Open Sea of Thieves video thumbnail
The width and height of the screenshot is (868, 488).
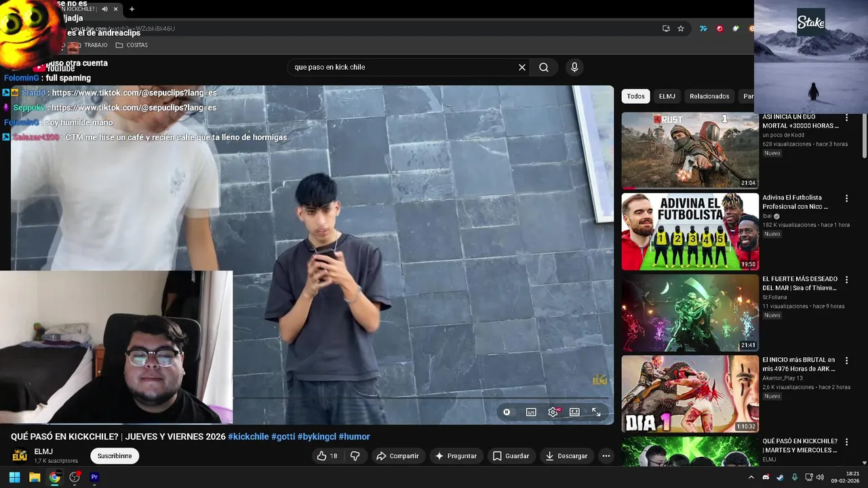click(x=690, y=313)
